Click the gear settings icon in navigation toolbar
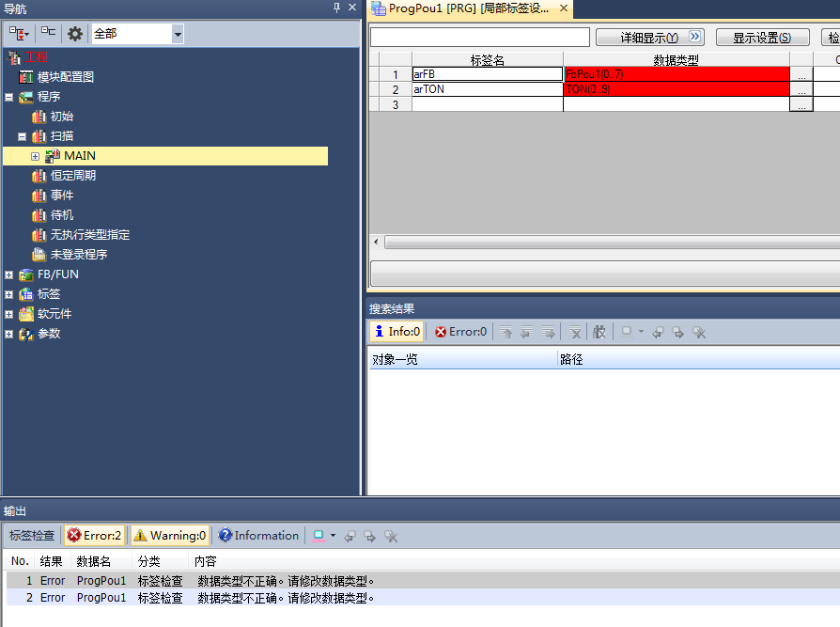This screenshot has height=627, width=840. point(75,34)
